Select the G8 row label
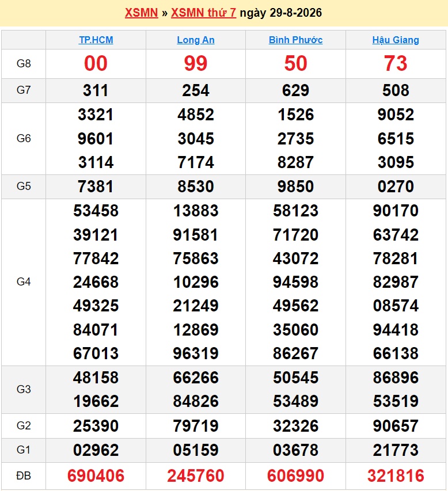The width and height of the screenshot is (448, 491). 24,63
